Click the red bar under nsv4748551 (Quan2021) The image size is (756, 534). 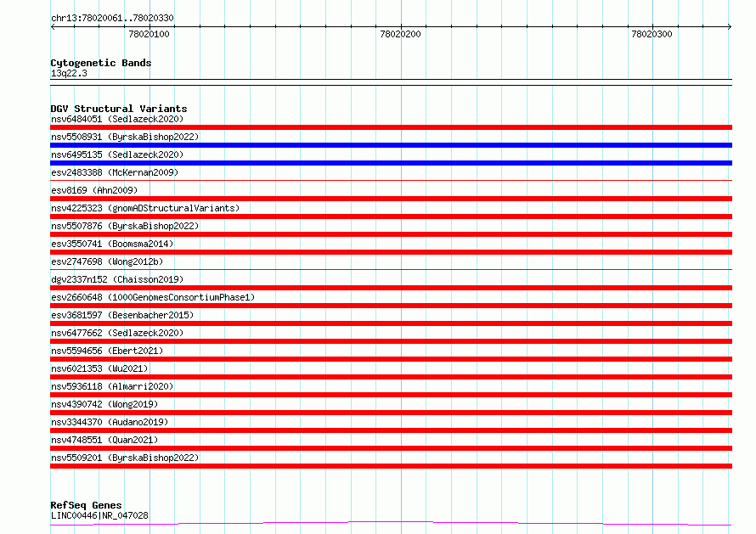391,448
